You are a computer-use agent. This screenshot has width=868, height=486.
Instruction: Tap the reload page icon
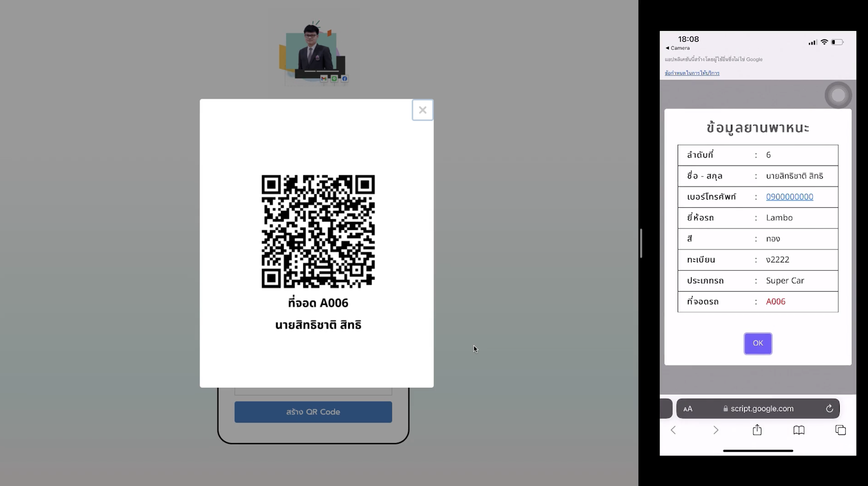829,408
